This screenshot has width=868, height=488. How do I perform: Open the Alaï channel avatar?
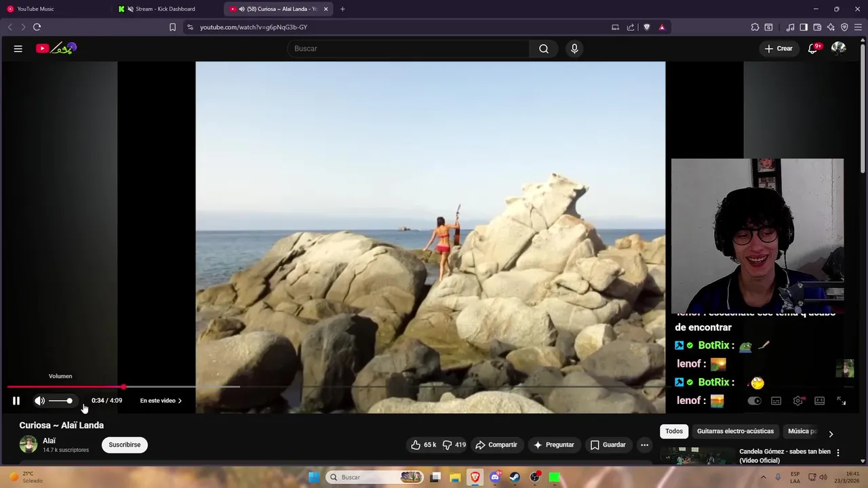[28, 445]
